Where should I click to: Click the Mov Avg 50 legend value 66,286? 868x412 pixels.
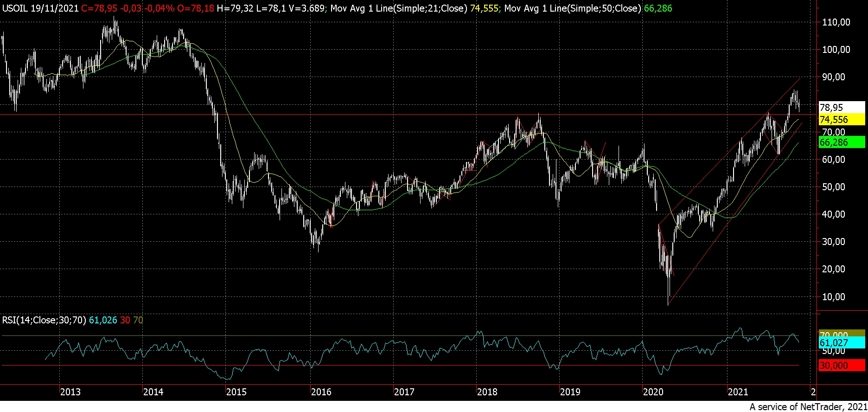658,8
